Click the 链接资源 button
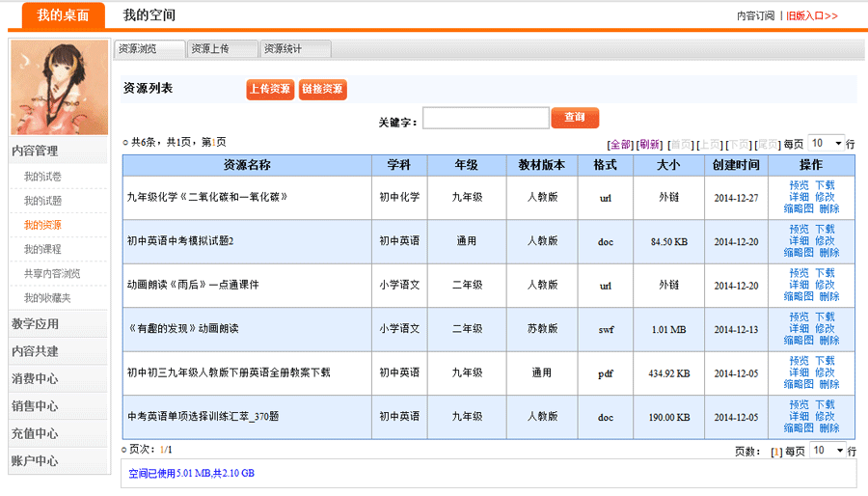Viewport: 868px width, 496px height. (x=322, y=89)
